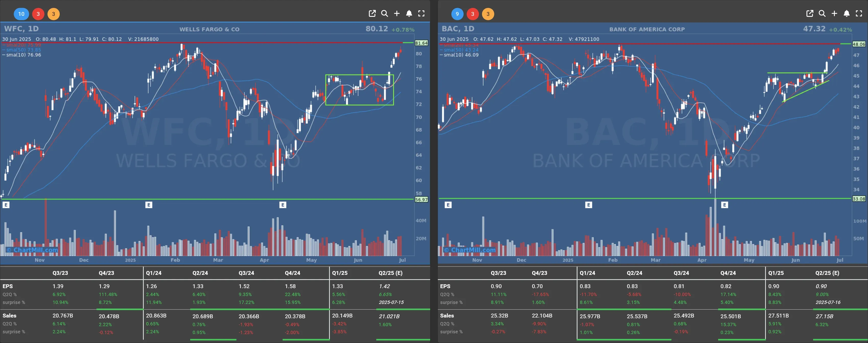Click the WFC, 1D ticker title
This screenshot has width=868, height=343.
(21, 29)
